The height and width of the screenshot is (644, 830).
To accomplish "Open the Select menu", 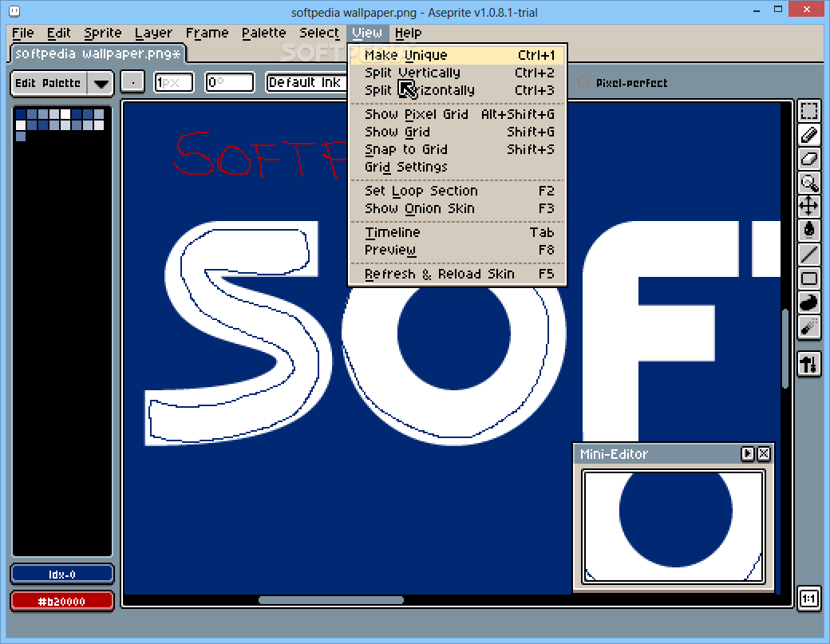I will (x=319, y=33).
